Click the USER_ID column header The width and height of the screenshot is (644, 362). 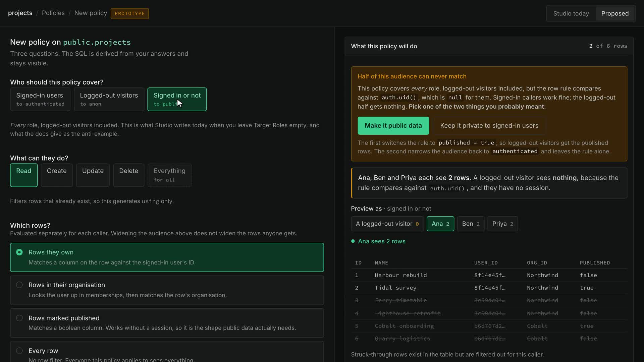(486, 263)
